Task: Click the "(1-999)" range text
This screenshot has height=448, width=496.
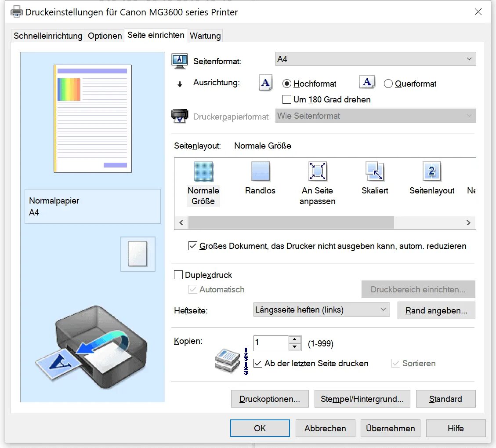Action: point(321,343)
